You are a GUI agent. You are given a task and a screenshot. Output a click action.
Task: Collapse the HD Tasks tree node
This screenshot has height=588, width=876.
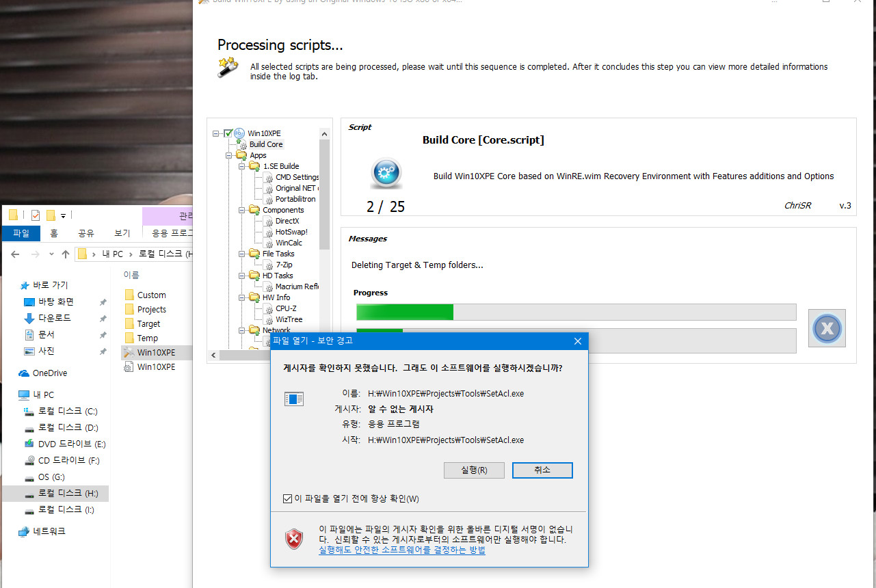242,276
